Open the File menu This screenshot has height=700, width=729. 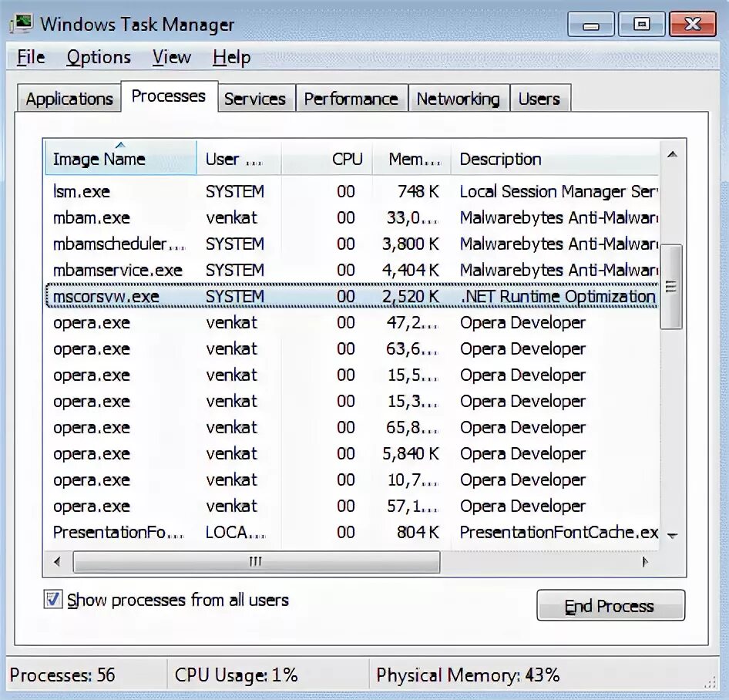pyautogui.click(x=31, y=57)
